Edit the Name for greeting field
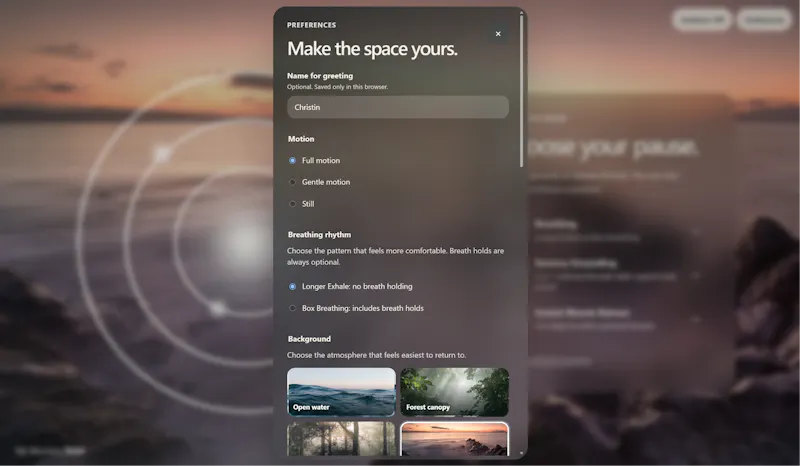 pyautogui.click(x=398, y=107)
